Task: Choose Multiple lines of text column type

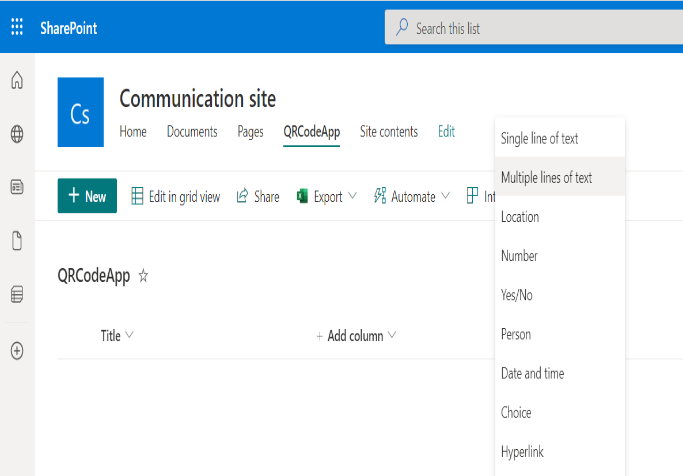Action: coord(546,178)
